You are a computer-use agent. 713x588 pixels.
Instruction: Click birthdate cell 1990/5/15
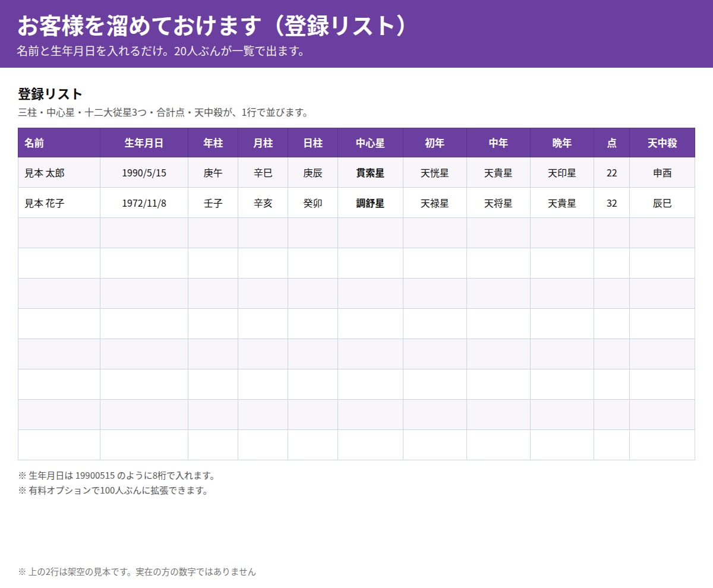coord(144,173)
